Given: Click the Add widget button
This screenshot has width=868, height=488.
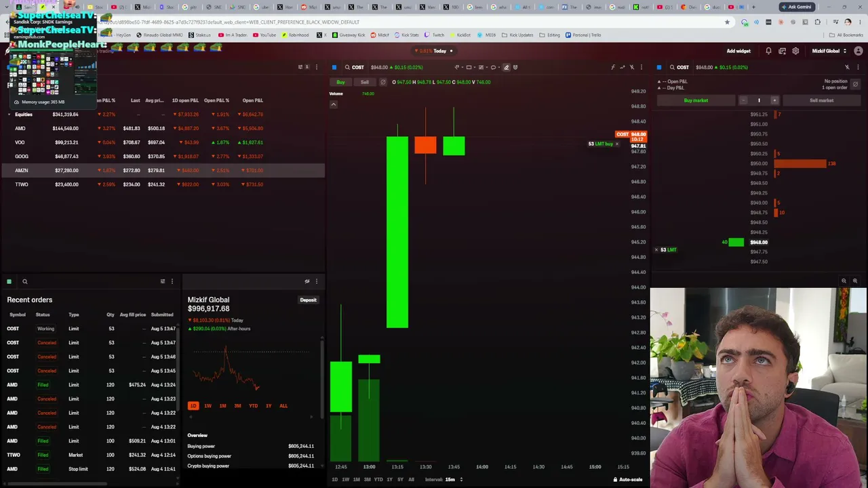Looking at the screenshot, I should coord(738,51).
